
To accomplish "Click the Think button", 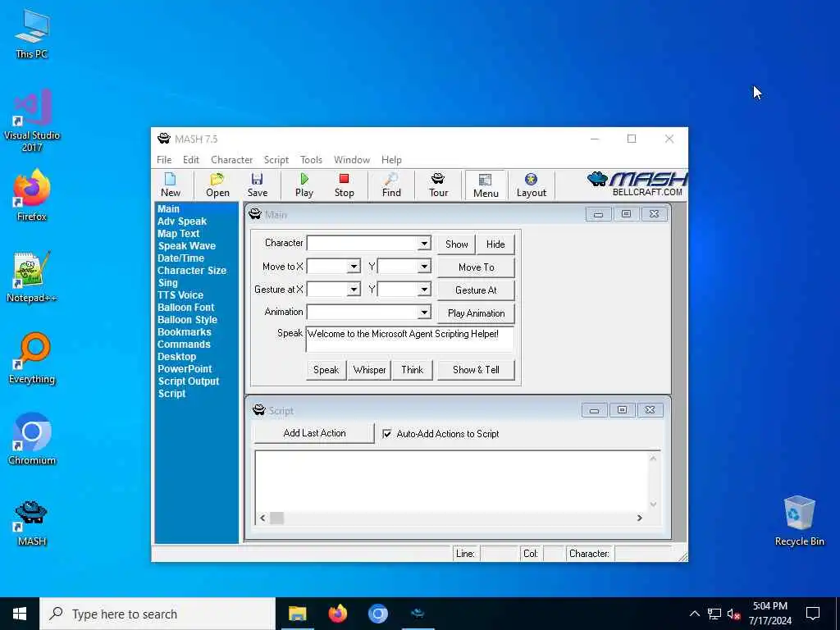I will 412,370.
